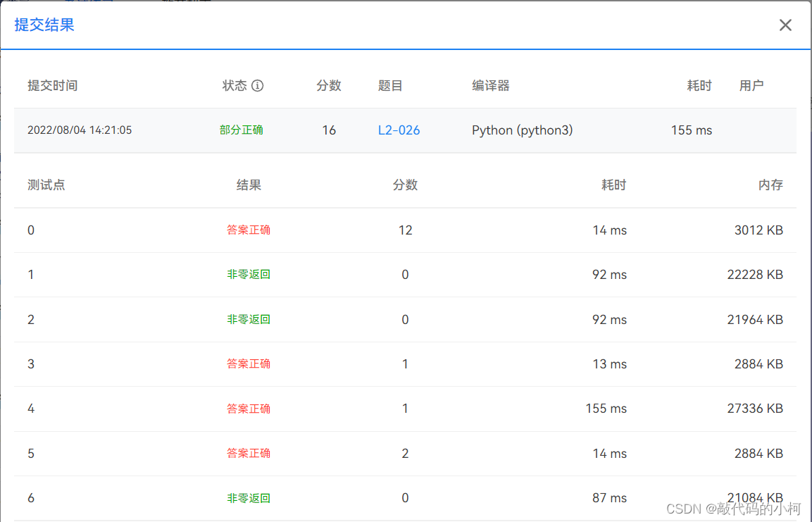This screenshot has height=522, width=812.
Task: Click the 测试点 column header
Action: 46,185
